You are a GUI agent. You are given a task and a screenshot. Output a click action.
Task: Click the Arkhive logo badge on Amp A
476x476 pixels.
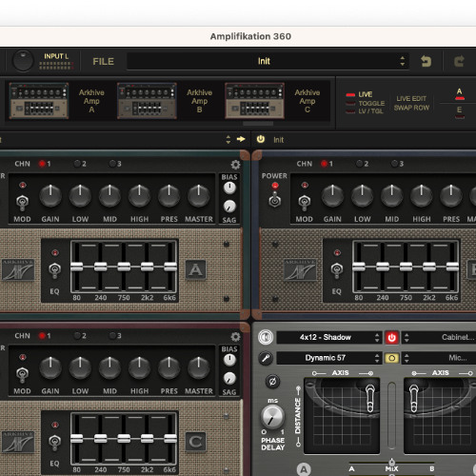tap(18, 269)
